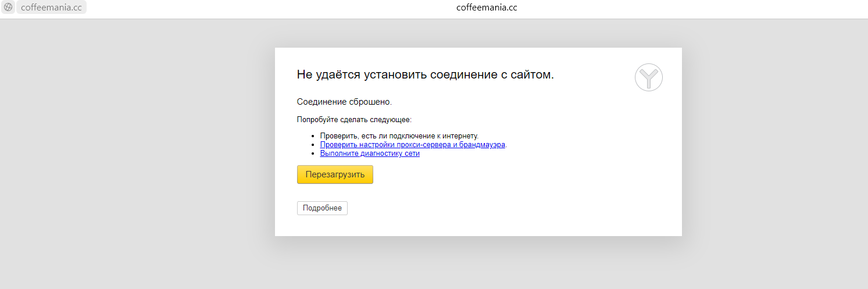This screenshot has width=868, height=289.
Task: Click the Попробуйте сделать следующее text
Action: [354, 120]
